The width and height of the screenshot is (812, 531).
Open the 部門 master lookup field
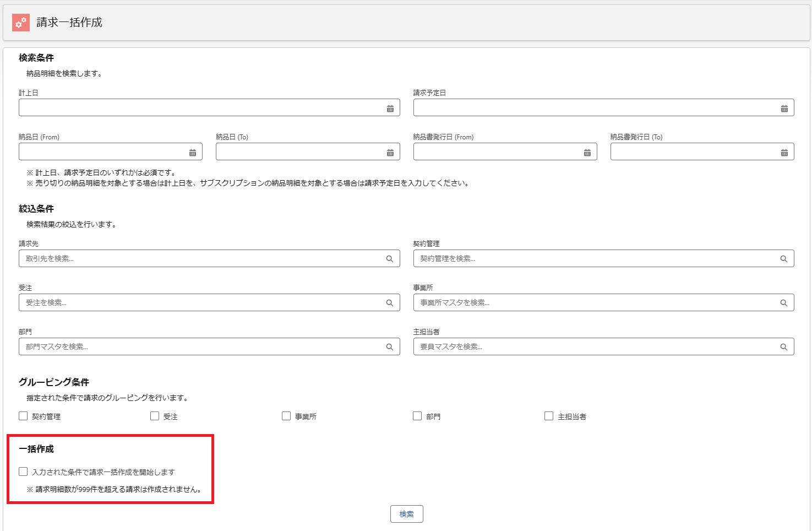[x=204, y=346]
